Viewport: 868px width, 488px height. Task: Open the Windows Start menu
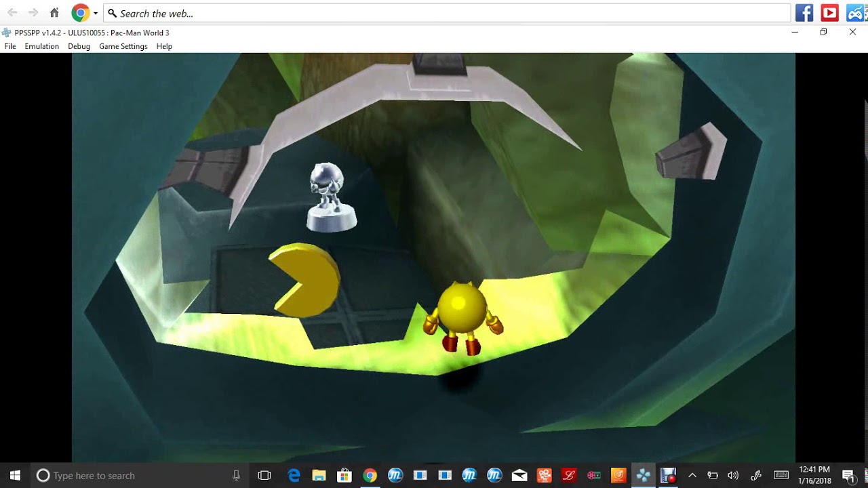pyautogui.click(x=15, y=475)
